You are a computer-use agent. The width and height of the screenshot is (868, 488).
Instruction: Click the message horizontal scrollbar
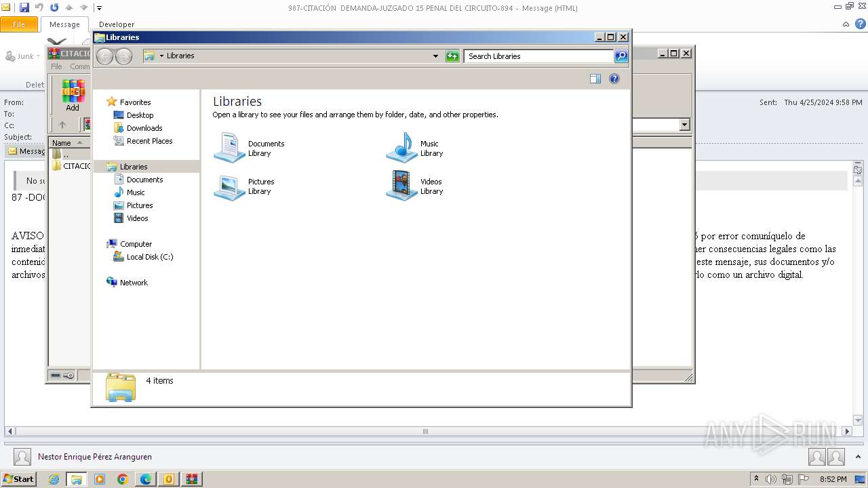pyautogui.click(x=425, y=431)
